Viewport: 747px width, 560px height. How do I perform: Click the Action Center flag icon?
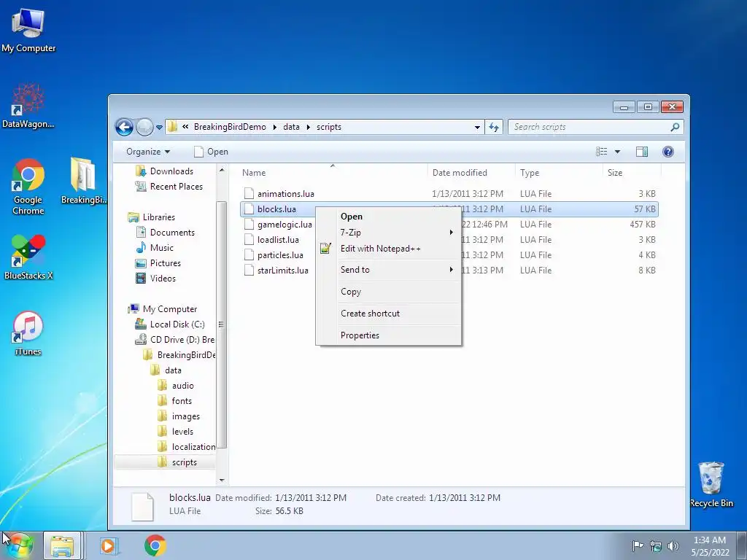[638, 545]
